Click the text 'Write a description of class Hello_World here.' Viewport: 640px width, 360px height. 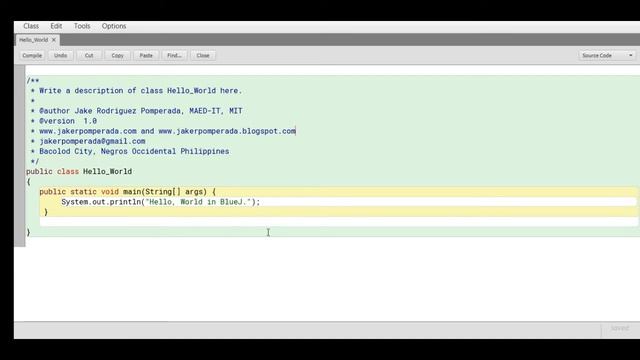point(141,91)
